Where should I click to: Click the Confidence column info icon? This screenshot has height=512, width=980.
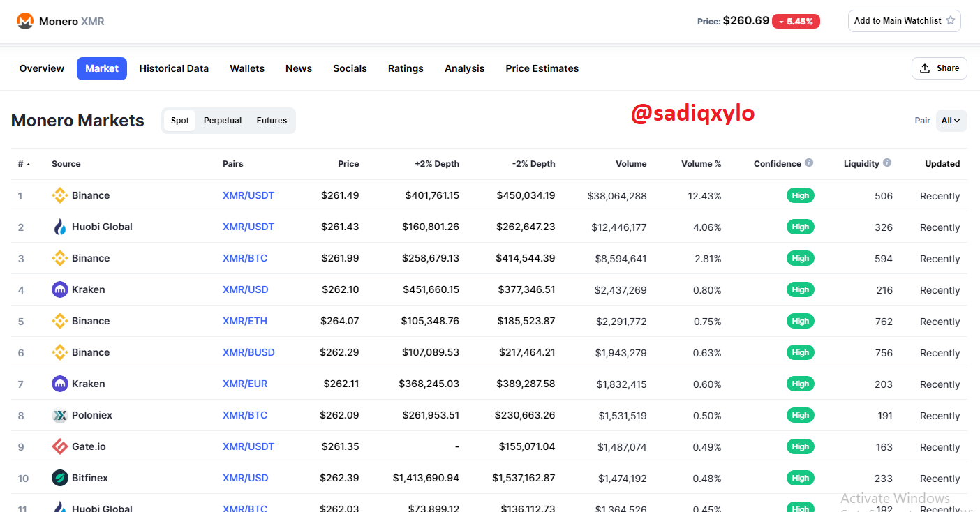click(809, 163)
